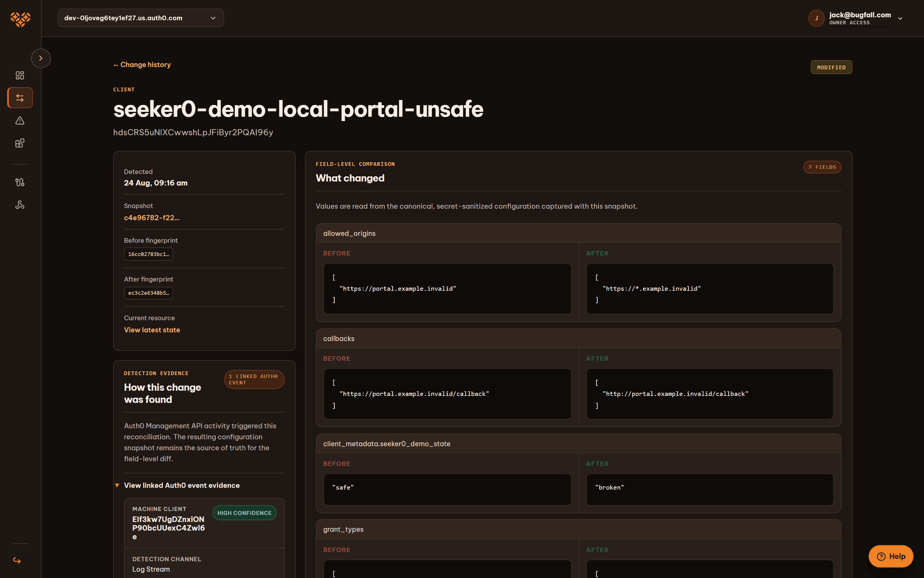924x578 pixels.
Task: Click the after fingerprint chip ec3c2e6348b5…
Action: pos(148,293)
